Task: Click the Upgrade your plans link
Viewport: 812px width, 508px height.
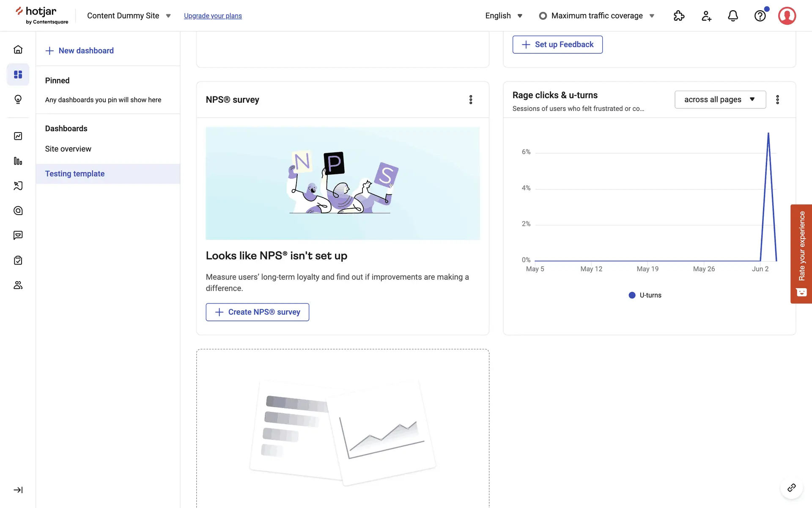Action: pos(213,16)
